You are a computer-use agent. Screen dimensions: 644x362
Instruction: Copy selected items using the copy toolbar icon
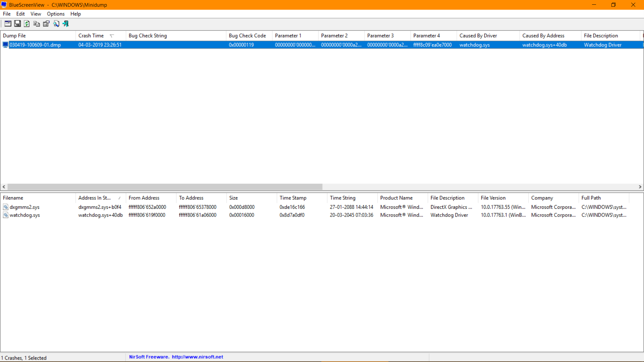[x=37, y=23]
